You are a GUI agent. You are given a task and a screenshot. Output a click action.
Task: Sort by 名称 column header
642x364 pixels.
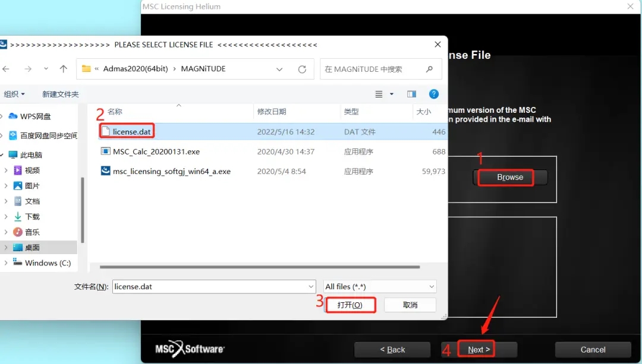pyautogui.click(x=115, y=111)
